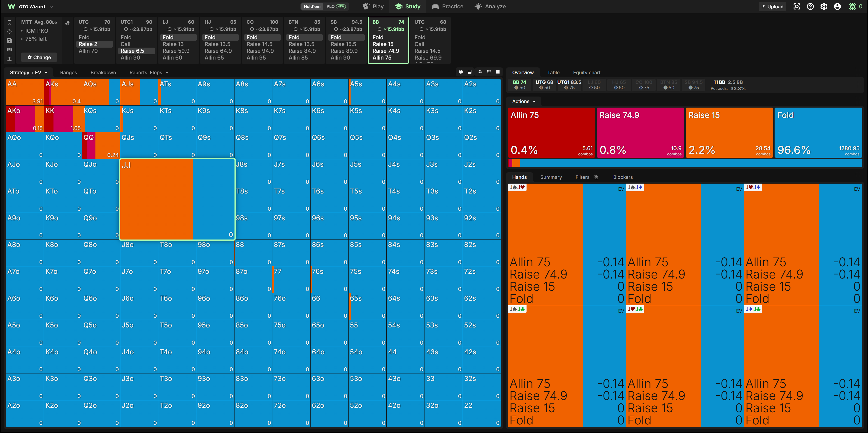Click the bookmark icon in left sidebar
The width and height of the screenshot is (868, 433).
9,23
